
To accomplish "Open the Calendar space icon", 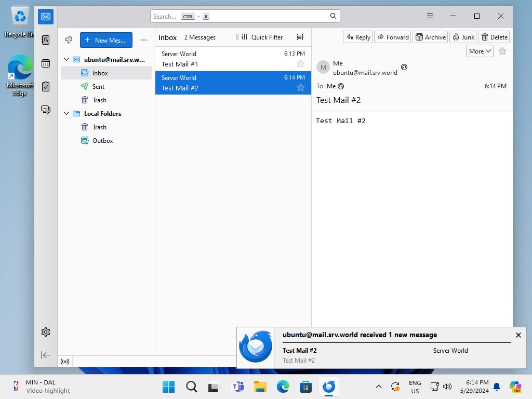I will tap(46, 63).
